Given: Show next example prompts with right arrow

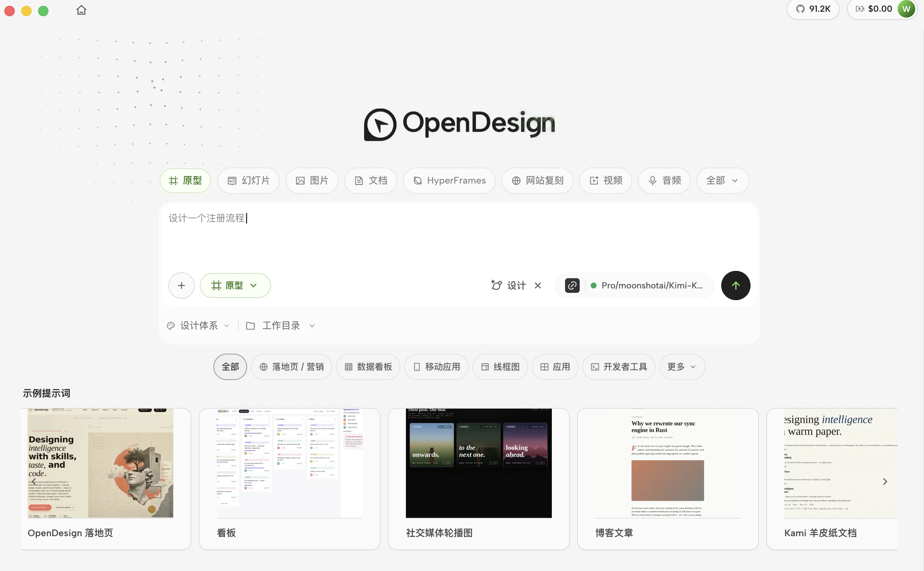Looking at the screenshot, I should (885, 482).
